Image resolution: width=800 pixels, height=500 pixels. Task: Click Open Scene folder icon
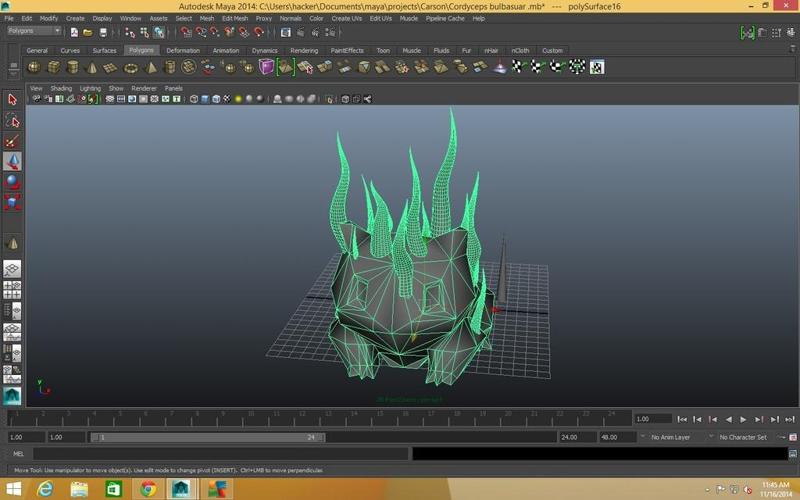click(88, 33)
